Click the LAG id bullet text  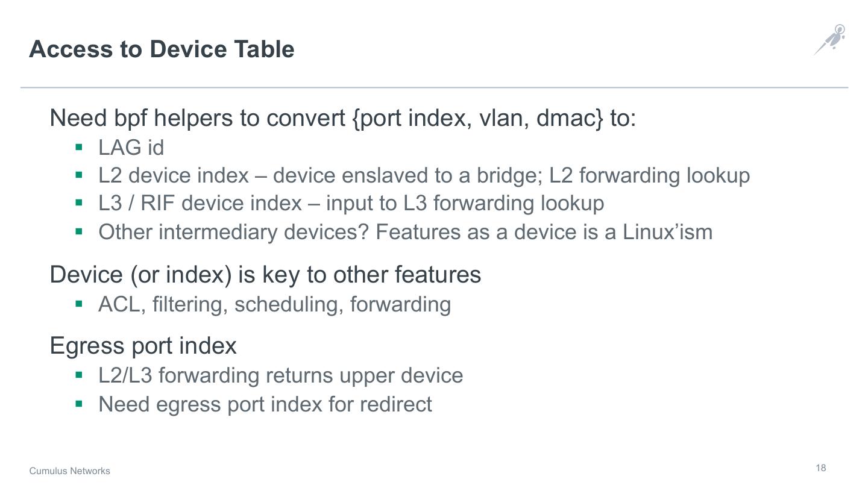pos(131,148)
